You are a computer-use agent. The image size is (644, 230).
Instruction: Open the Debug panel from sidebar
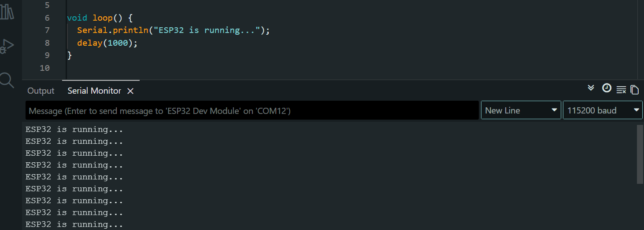(7, 46)
